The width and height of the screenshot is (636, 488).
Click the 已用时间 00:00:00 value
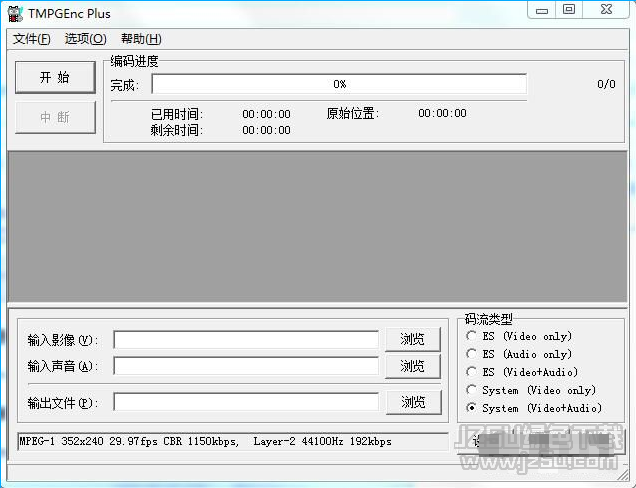point(266,114)
